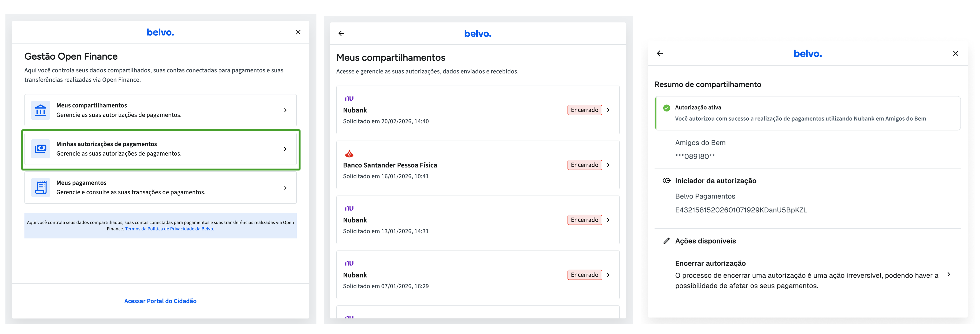
Task: Expand Meus pagamentos via its chevron
Action: (x=285, y=188)
